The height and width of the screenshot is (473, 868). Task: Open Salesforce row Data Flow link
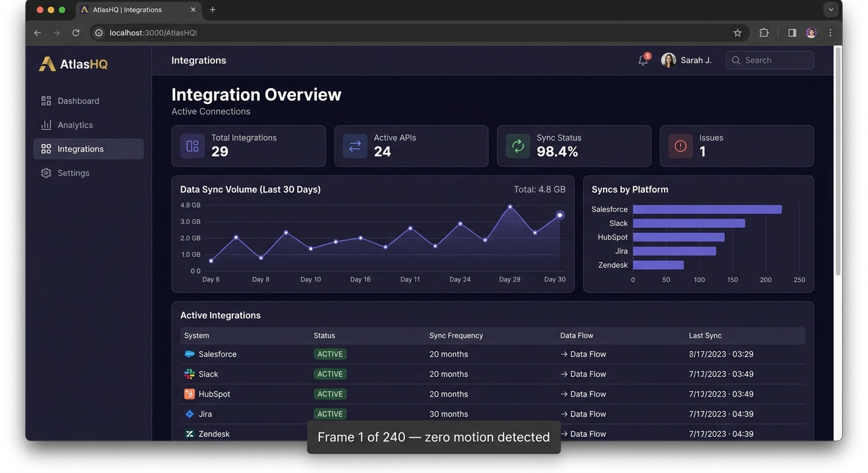(x=583, y=354)
